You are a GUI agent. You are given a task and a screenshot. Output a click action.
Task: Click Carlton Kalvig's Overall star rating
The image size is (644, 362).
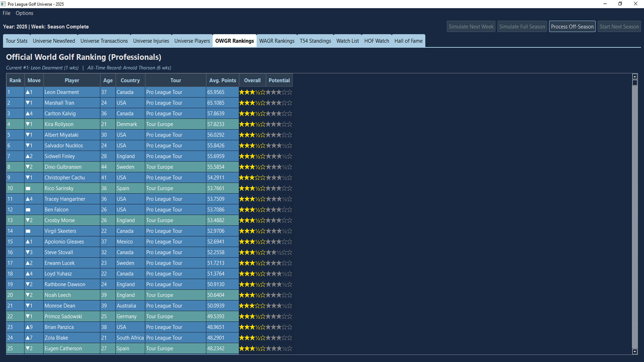pos(252,113)
